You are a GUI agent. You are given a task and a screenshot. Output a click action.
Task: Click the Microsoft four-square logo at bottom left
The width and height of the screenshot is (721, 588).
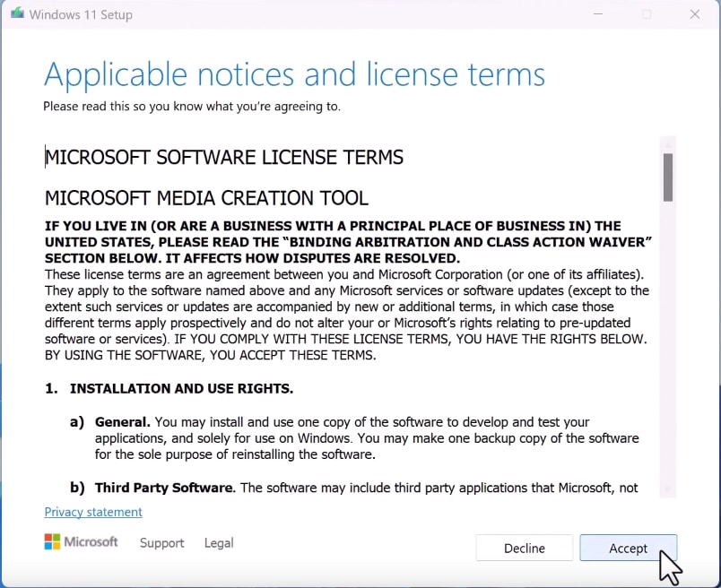pyautogui.click(x=51, y=541)
